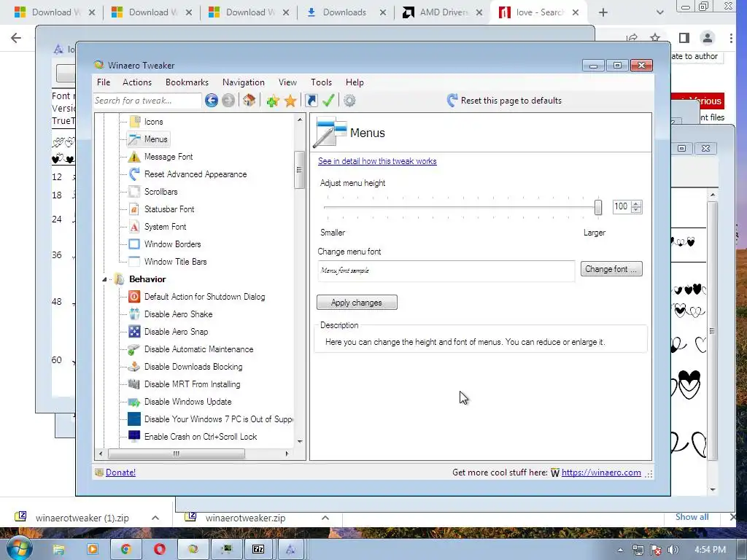Image resolution: width=747 pixels, height=560 pixels.
Task: Open the File menu
Action: click(104, 82)
